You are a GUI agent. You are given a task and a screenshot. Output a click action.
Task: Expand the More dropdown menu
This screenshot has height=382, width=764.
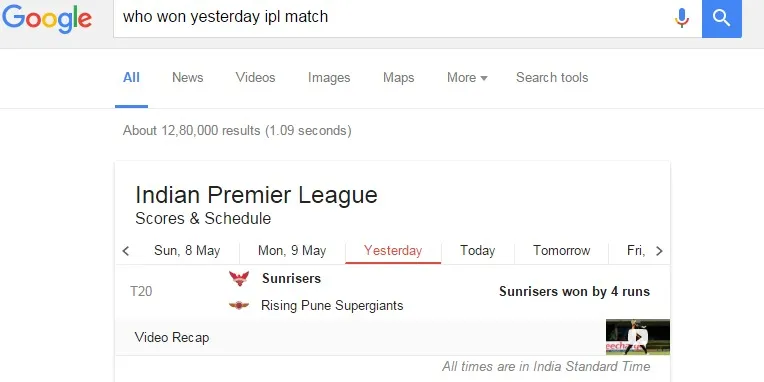coord(467,77)
